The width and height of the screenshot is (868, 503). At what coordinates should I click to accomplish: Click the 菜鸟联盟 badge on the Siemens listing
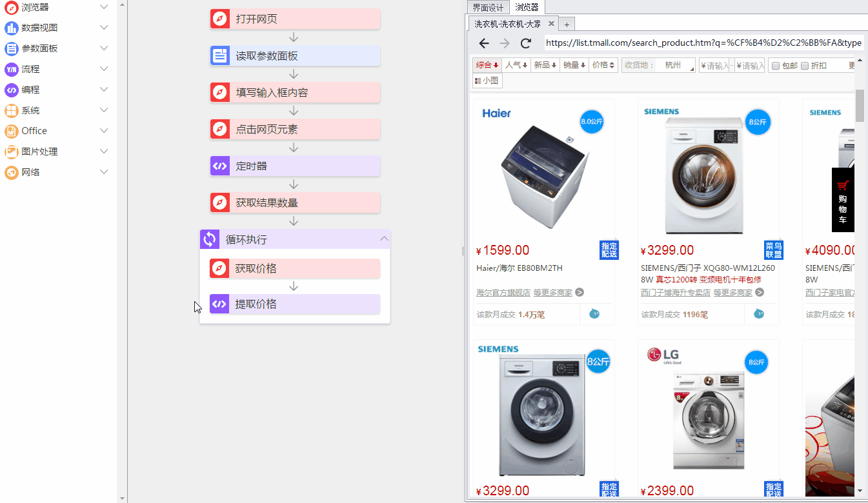point(774,250)
